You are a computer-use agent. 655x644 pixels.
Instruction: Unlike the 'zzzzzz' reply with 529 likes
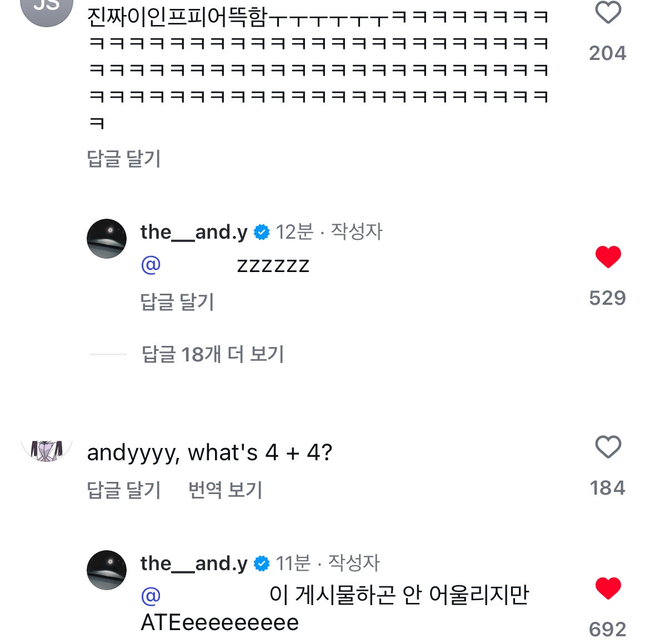click(x=608, y=257)
